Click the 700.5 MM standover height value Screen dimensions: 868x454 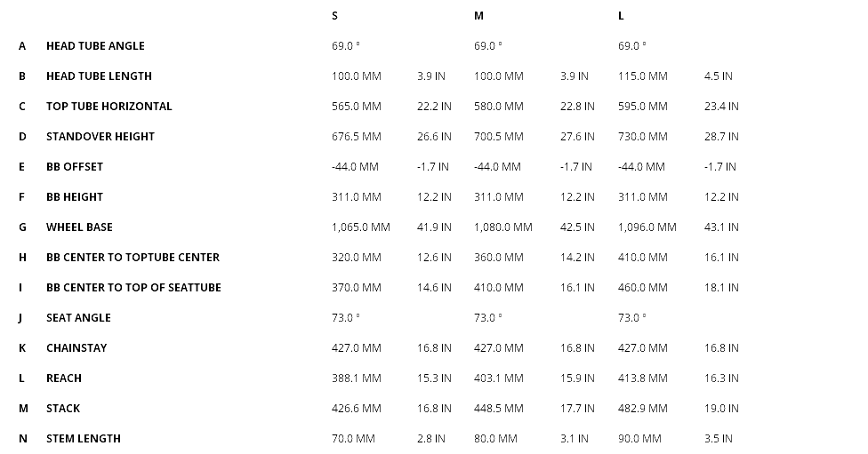[498, 137]
